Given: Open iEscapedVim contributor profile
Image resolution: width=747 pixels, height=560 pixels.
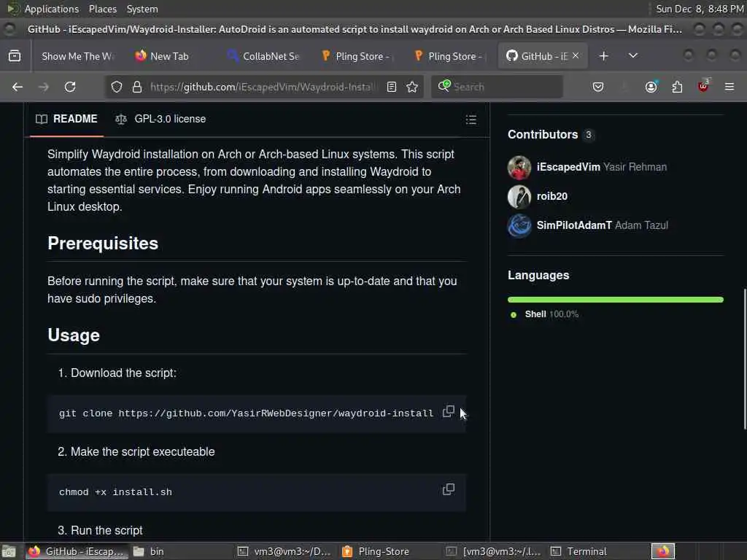Looking at the screenshot, I should click(568, 167).
